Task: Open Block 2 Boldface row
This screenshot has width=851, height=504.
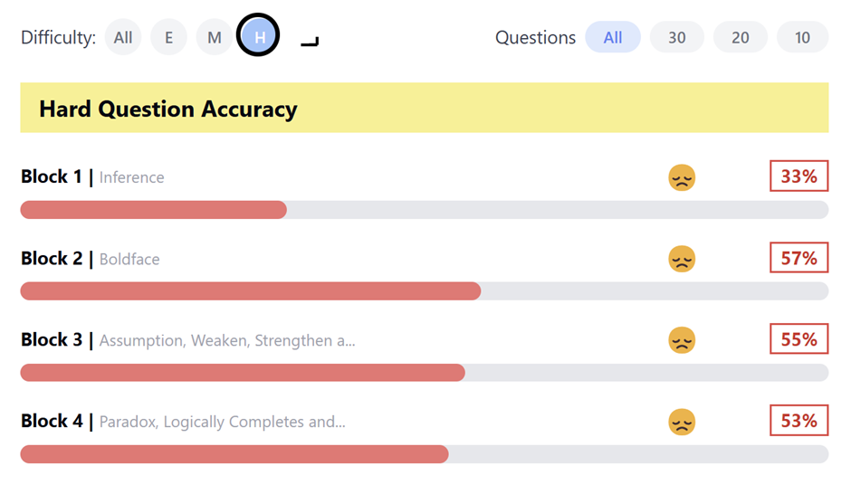Action: 129,259
